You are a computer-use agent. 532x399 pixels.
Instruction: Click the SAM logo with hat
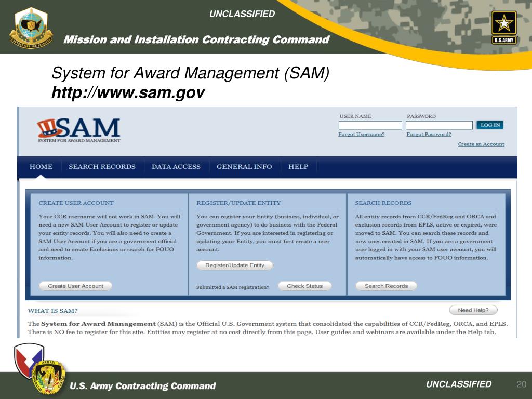point(79,130)
